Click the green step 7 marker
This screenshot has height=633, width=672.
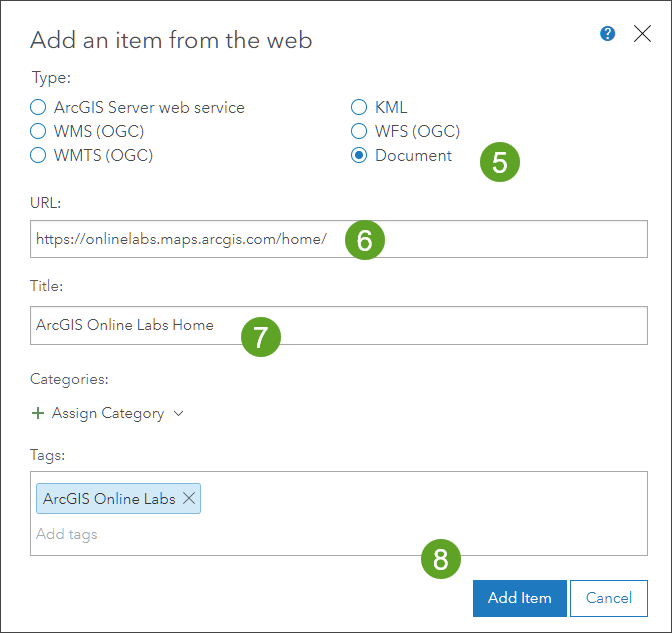(x=260, y=336)
